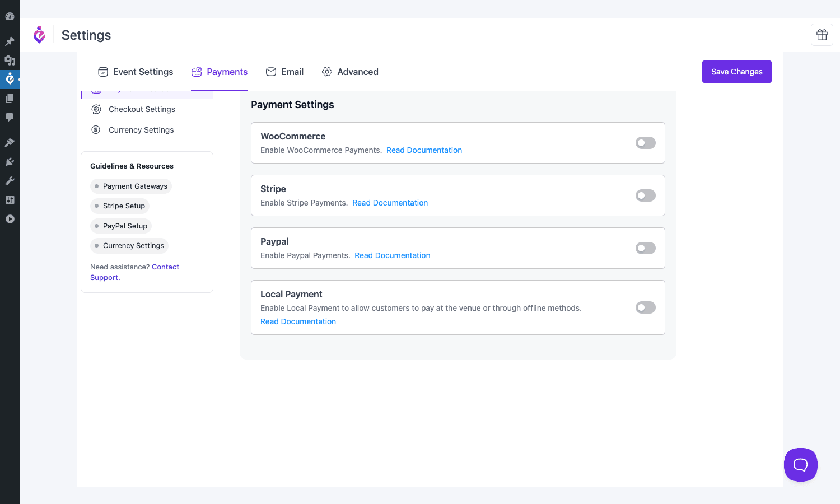
Task: Click the gear icon of Advanced tab
Action: tap(327, 72)
